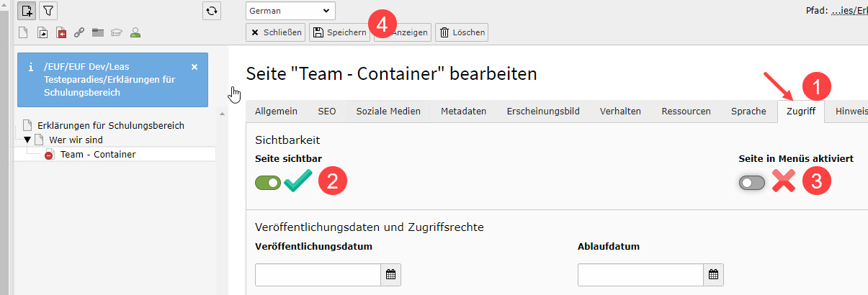Open the Erscheinungsbild tab
Viewport: 868px width, 295px height.
[x=543, y=111]
